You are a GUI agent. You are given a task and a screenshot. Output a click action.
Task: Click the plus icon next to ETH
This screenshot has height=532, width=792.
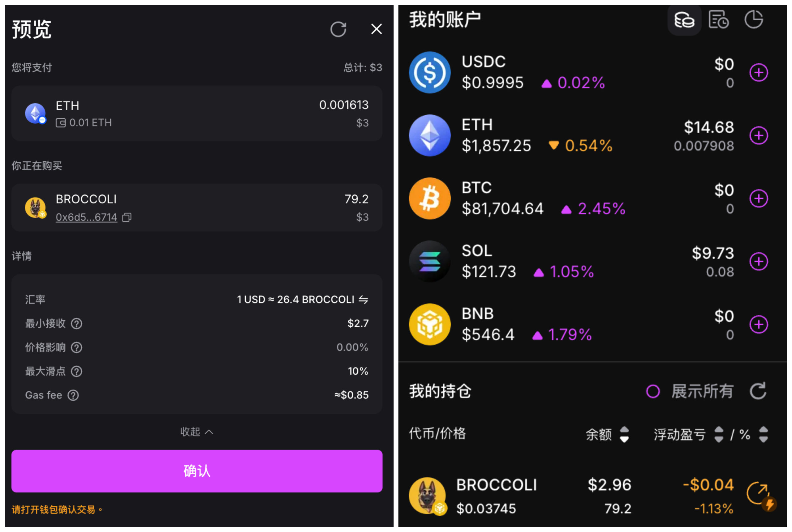click(758, 136)
